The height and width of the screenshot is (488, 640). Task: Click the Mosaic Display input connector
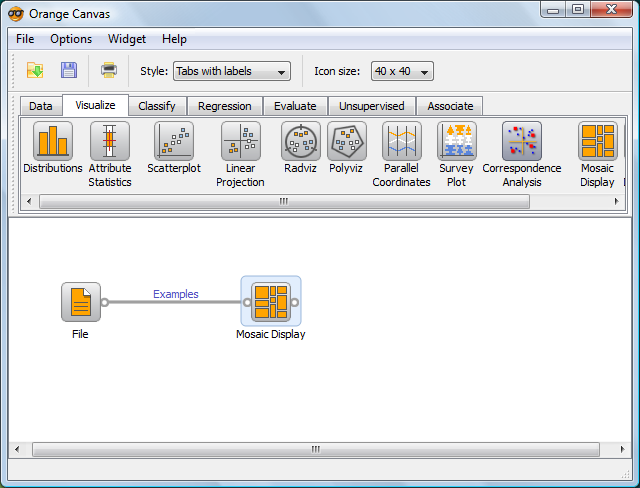(x=247, y=302)
